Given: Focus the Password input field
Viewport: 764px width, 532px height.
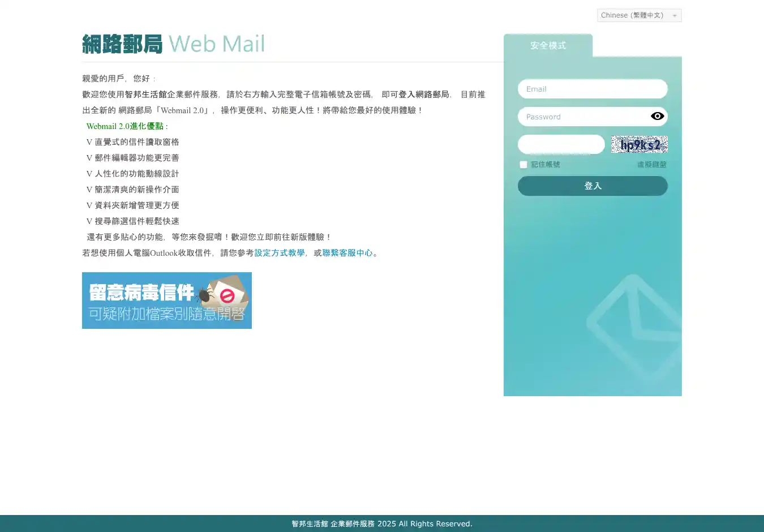Looking at the screenshot, I should (583, 117).
